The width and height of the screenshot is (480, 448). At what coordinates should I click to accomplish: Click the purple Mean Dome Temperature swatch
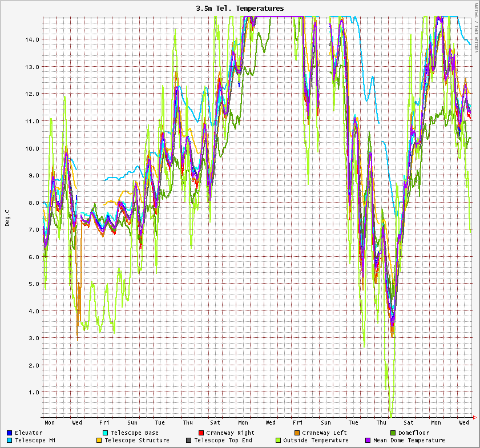point(368,441)
